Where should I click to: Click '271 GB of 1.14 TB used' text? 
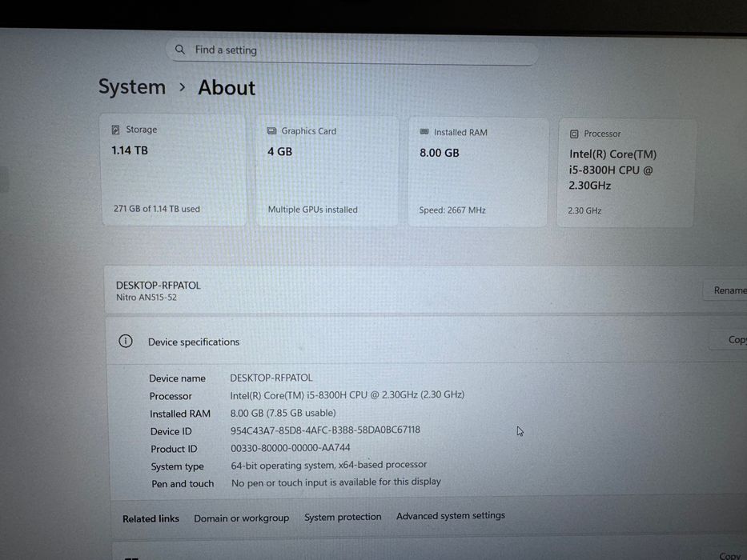click(157, 209)
